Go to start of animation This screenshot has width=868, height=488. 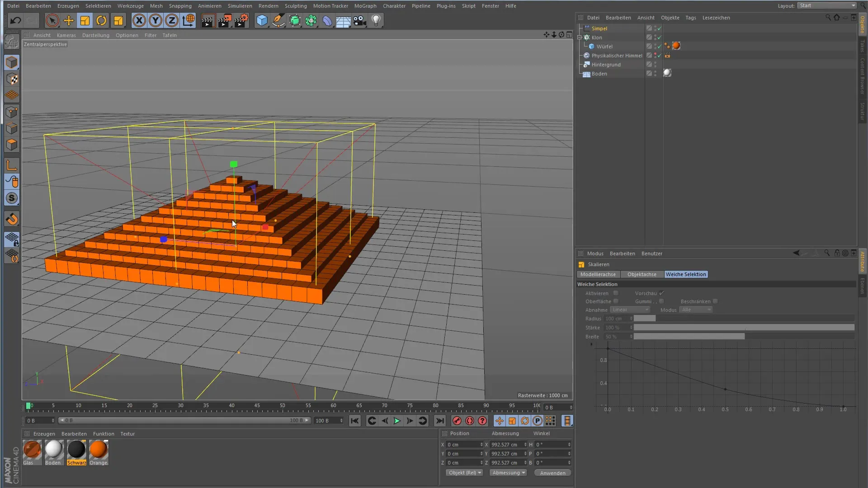(355, 421)
